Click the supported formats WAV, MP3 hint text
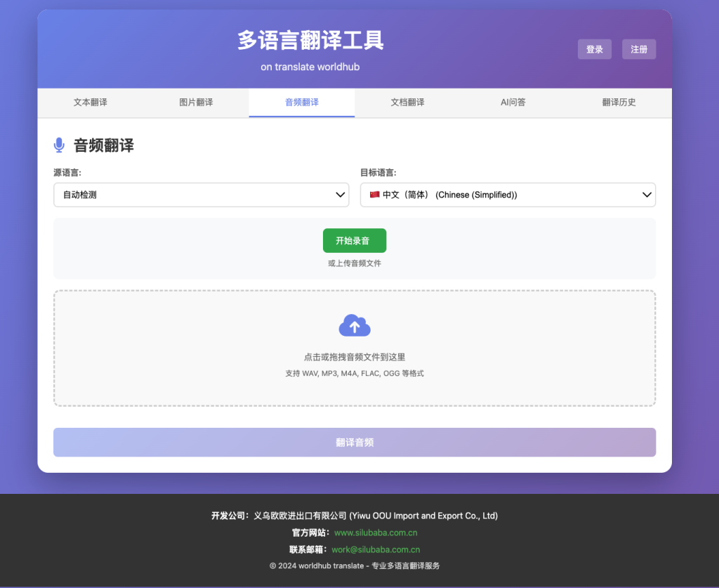 (x=355, y=373)
